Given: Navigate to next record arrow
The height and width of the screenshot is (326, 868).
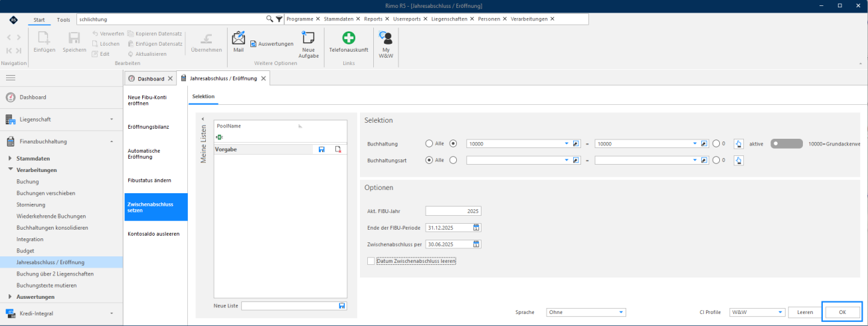Looking at the screenshot, I should (19, 37).
